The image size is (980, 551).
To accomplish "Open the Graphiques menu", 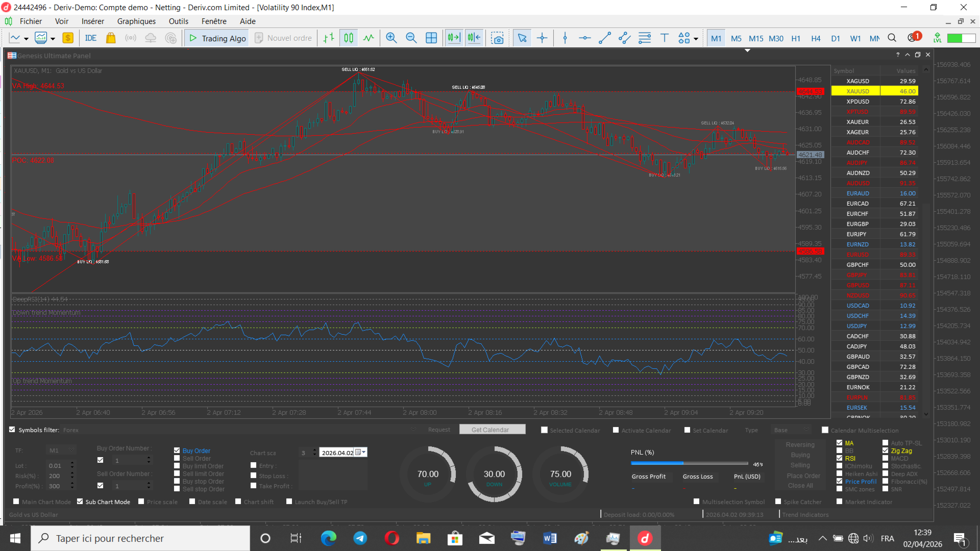I will [136, 21].
